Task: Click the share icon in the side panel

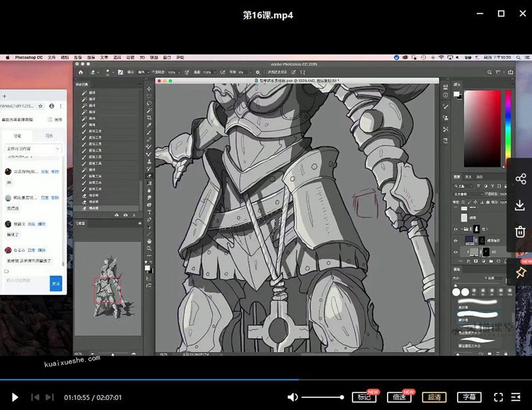Action: click(520, 179)
